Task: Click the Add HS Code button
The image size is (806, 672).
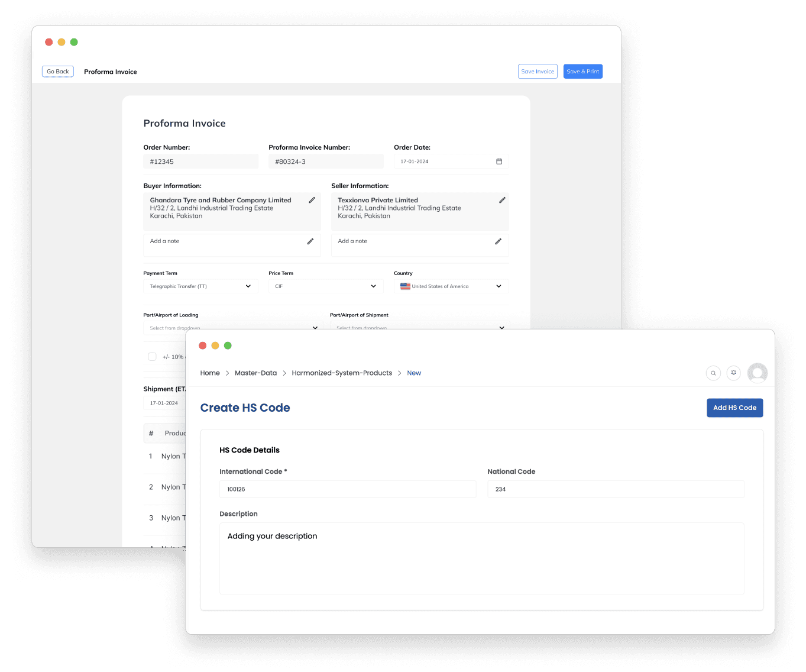Action: (x=734, y=408)
